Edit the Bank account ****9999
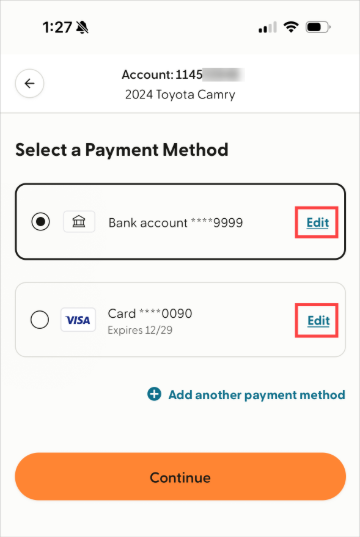The image size is (360, 537). [x=317, y=223]
